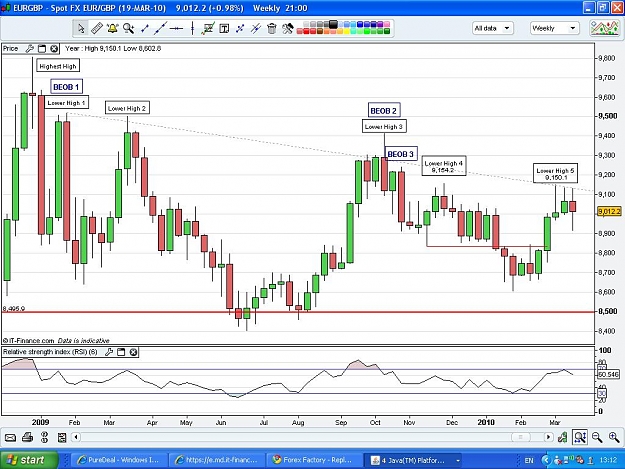Image resolution: width=625 pixels, height=469 pixels.
Task: Switch to Forex Factory taskbar window
Action: [x=314, y=460]
